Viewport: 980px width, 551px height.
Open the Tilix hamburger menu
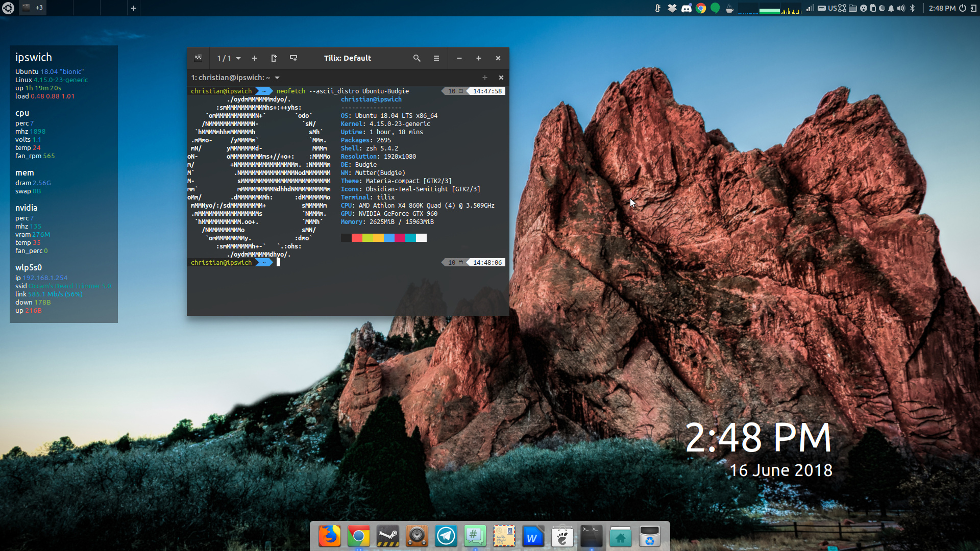click(436, 58)
